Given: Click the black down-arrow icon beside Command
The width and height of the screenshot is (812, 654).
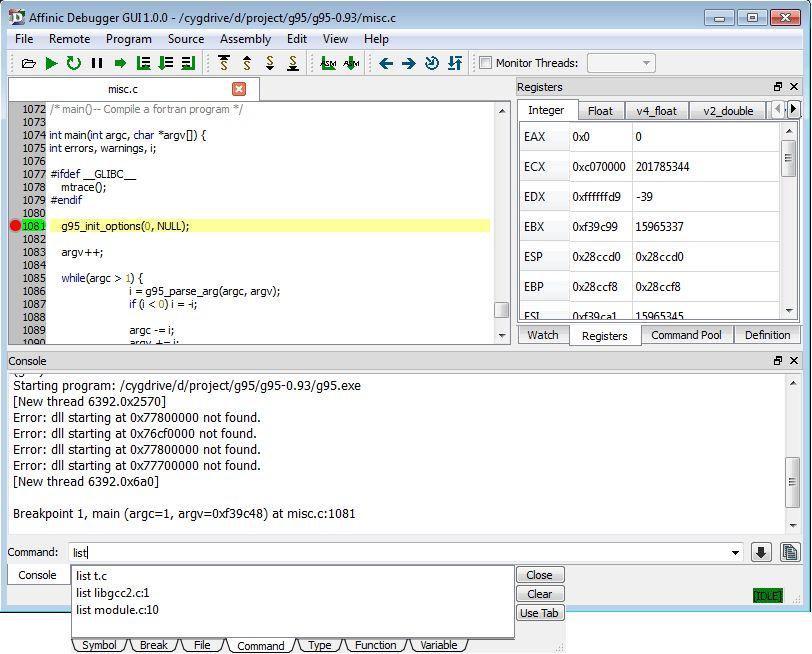Looking at the screenshot, I should (761, 552).
